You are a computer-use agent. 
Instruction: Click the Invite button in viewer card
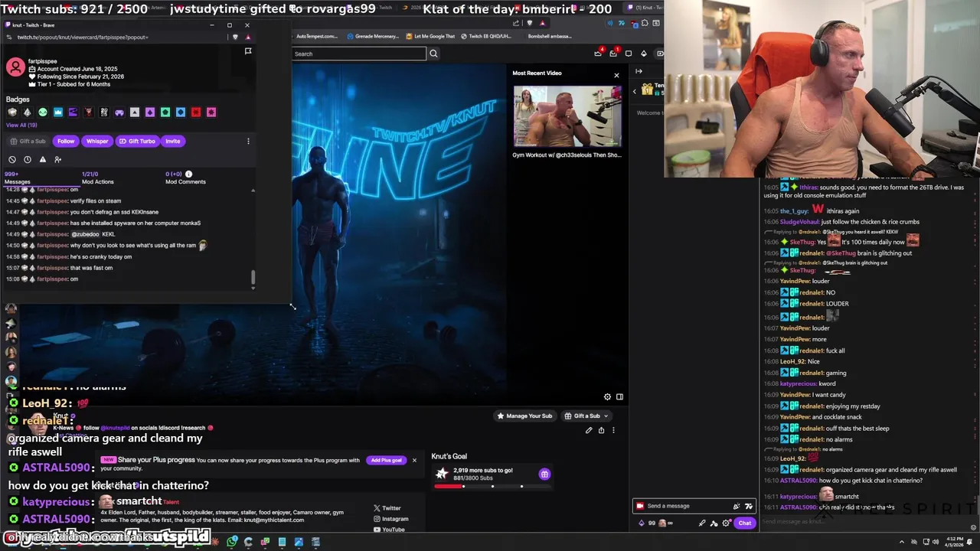coord(173,141)
